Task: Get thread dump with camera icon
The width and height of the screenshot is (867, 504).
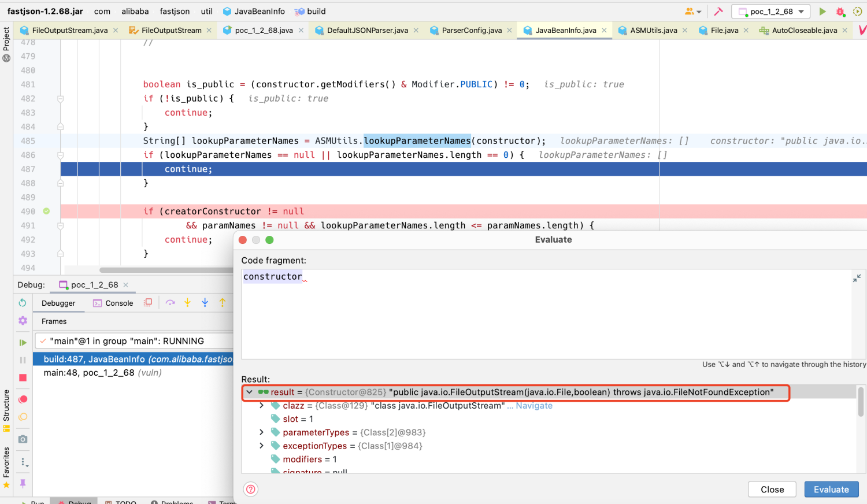Action: 23,439
